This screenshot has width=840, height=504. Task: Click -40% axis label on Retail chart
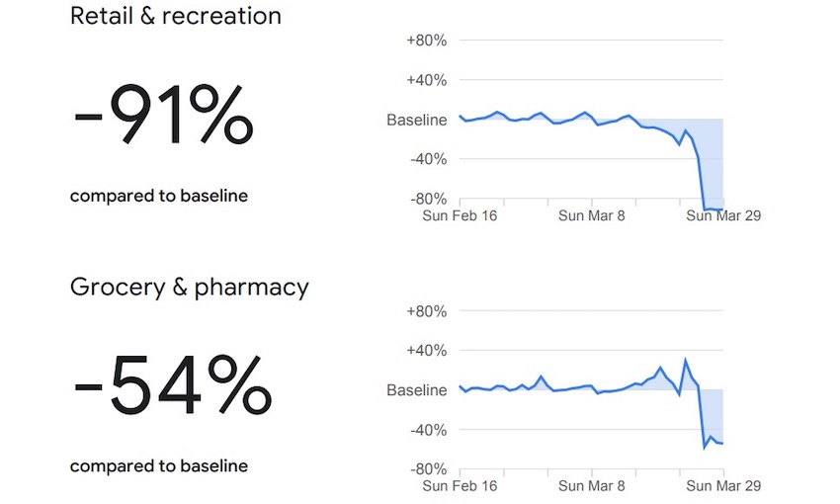[x=428, y=159]
